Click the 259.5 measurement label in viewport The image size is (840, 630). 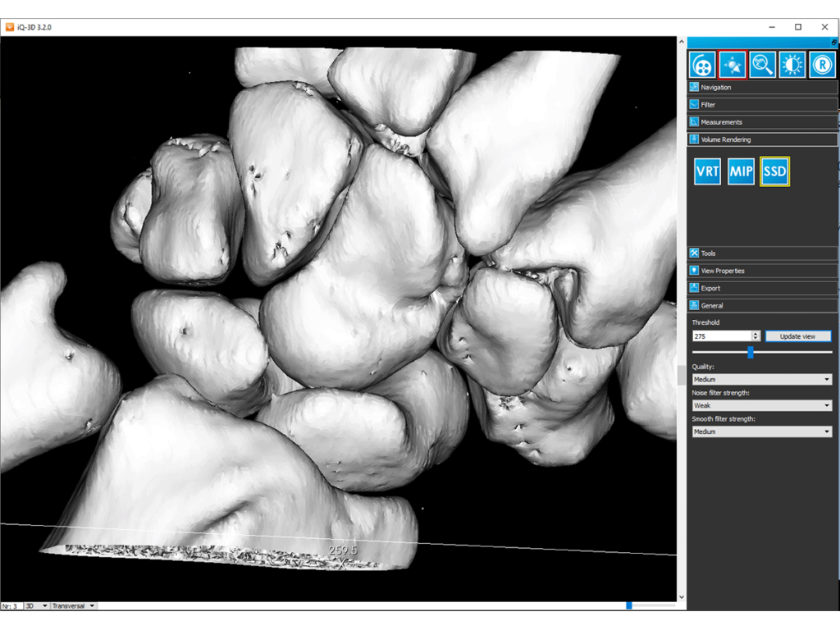(342, 550)
